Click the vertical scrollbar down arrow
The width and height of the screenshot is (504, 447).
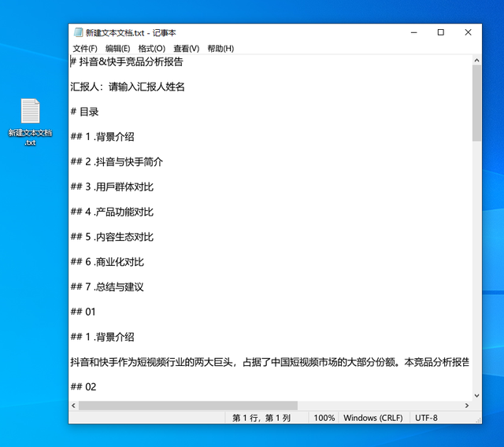click(476, 396)
